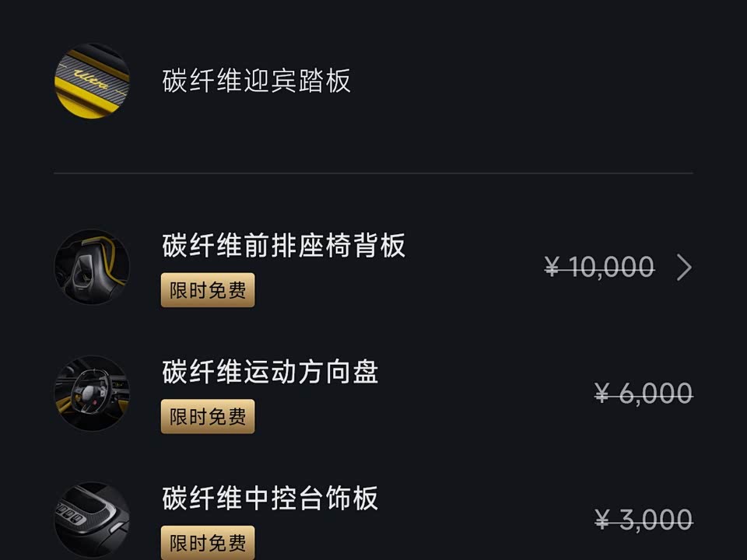Open 碳纤维前排座椅背板 title text

(x=284, y=246)
